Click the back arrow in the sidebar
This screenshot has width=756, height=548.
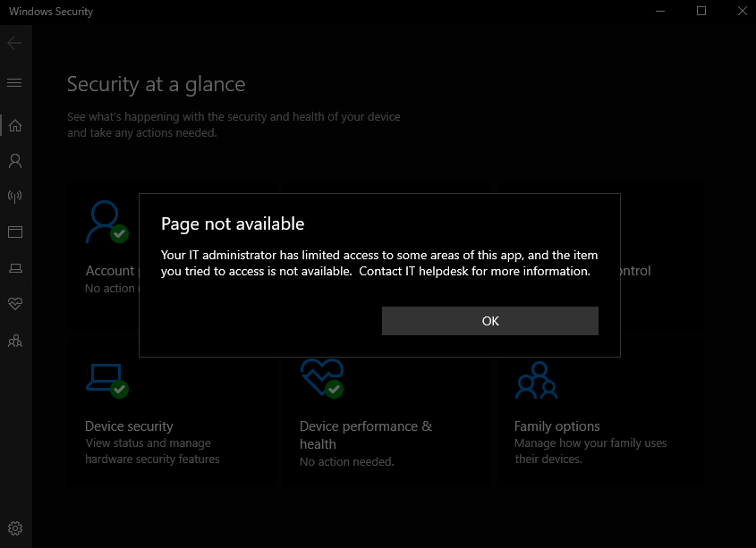tap(14, 43)
